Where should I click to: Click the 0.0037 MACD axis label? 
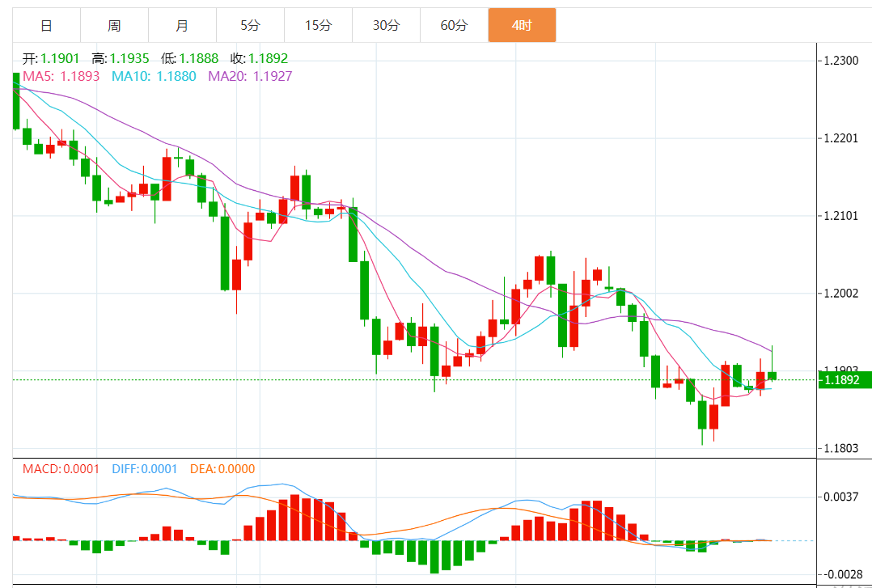click(840, 497)
